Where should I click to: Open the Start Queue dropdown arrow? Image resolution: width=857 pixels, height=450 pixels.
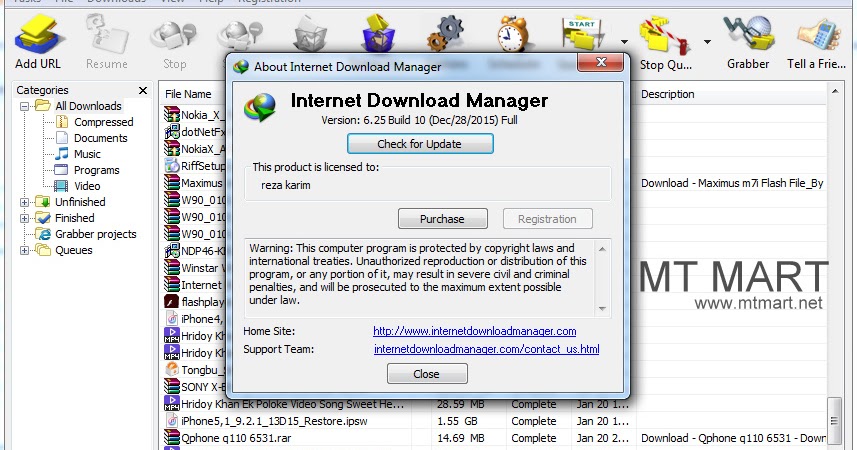624,42
